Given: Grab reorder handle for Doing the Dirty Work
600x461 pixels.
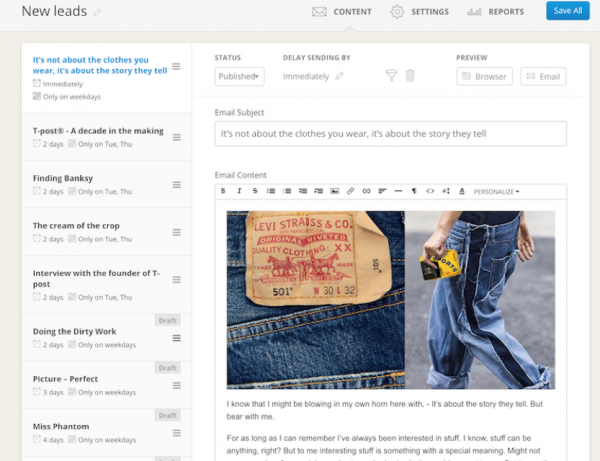Looking at the screenshot, I should click(176, 338).
